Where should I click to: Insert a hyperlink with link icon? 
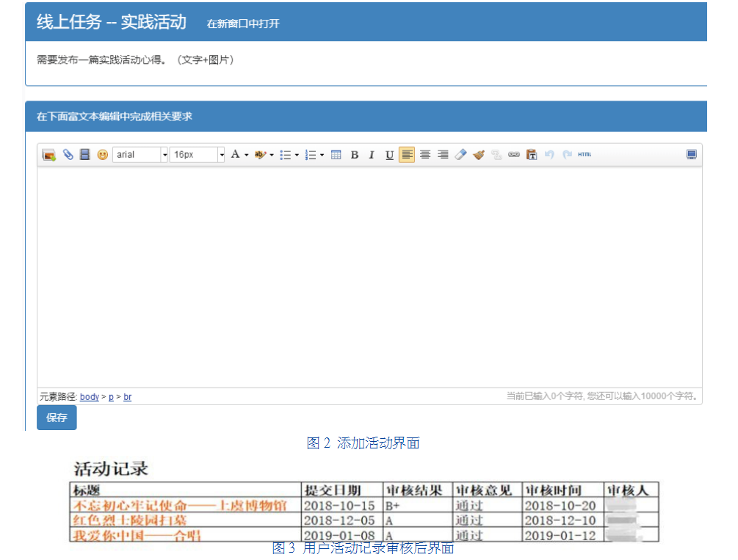514,154
